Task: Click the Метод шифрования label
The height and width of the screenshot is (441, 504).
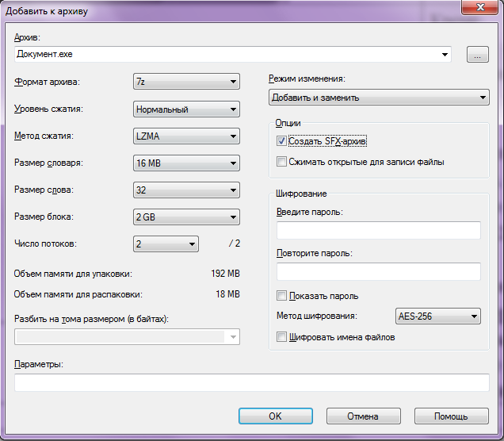Action: pos(317,316)
